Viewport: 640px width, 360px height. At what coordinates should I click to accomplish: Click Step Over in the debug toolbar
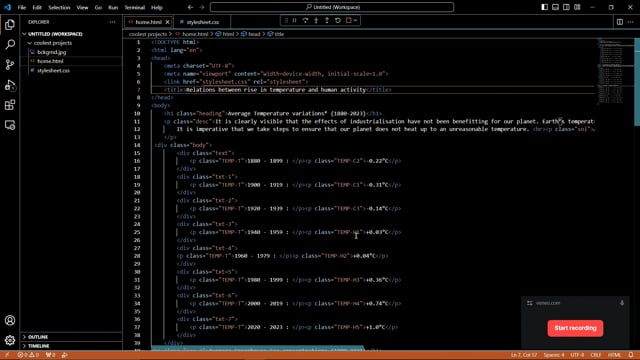pos(305,20)
